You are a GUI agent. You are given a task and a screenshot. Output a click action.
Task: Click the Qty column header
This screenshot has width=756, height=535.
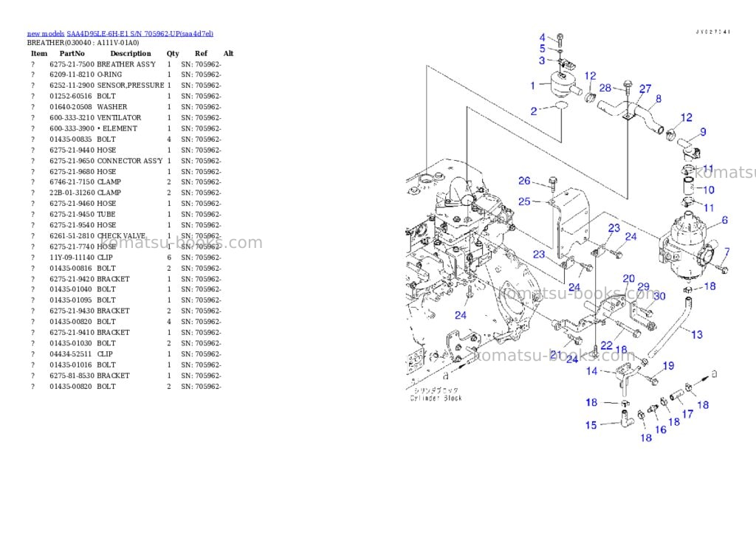pos(173,53)
